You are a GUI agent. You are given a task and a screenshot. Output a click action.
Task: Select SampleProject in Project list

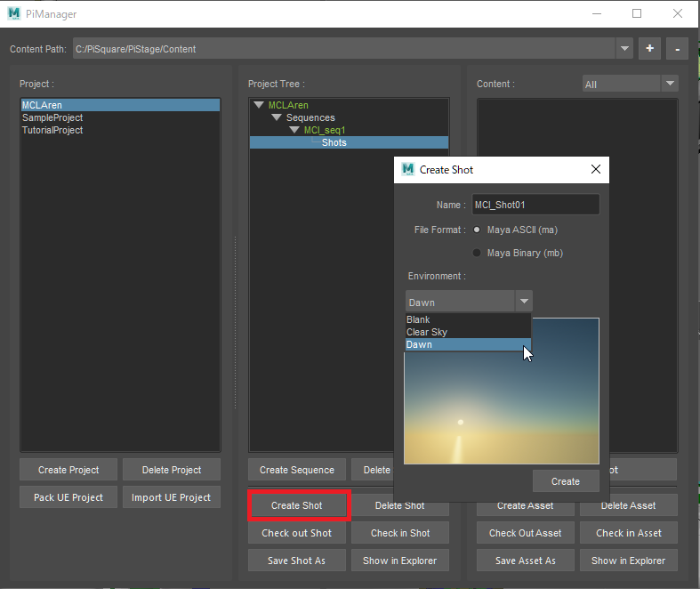click(120, 117)
